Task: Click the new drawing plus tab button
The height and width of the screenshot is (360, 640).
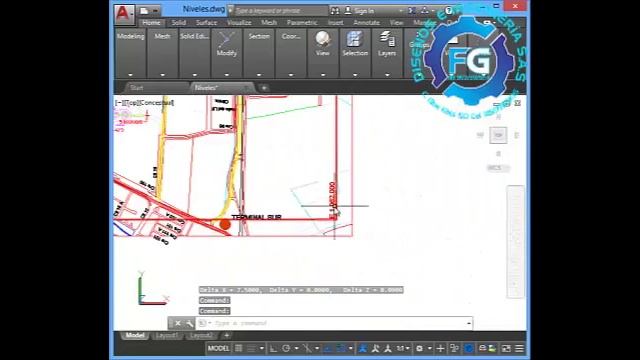Action: point(264,88)
